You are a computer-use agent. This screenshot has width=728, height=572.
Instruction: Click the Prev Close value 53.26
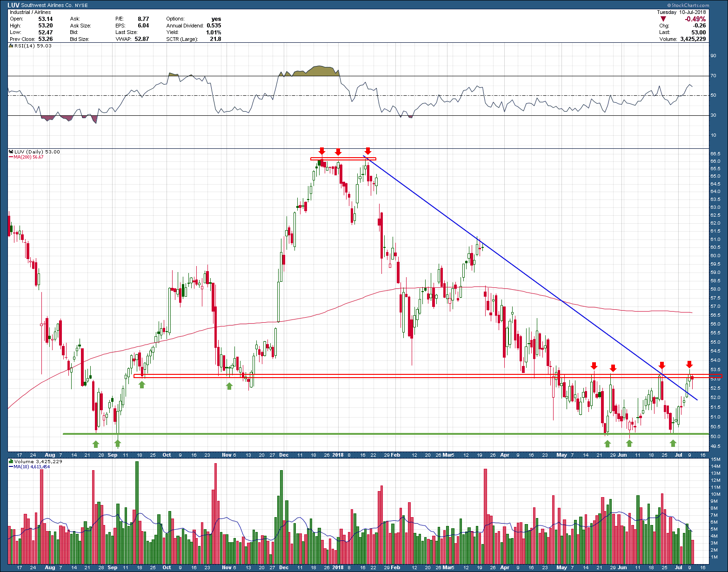[x=45, y=39]
